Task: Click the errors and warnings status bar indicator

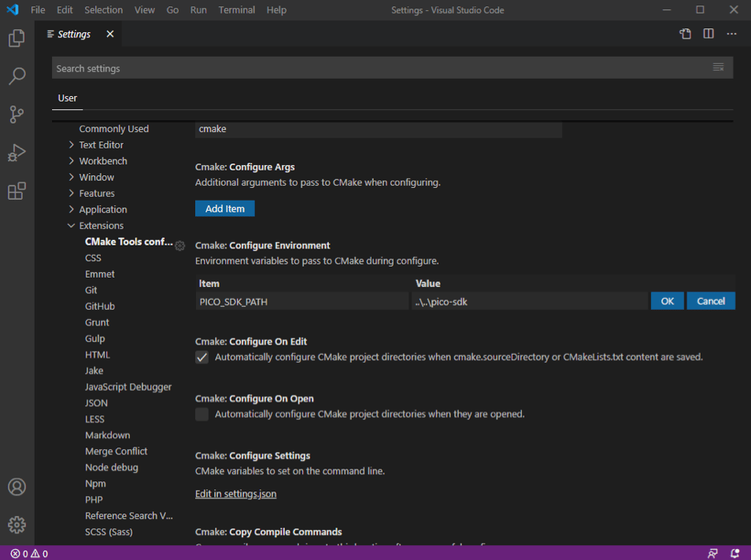Action: (29, 553)
